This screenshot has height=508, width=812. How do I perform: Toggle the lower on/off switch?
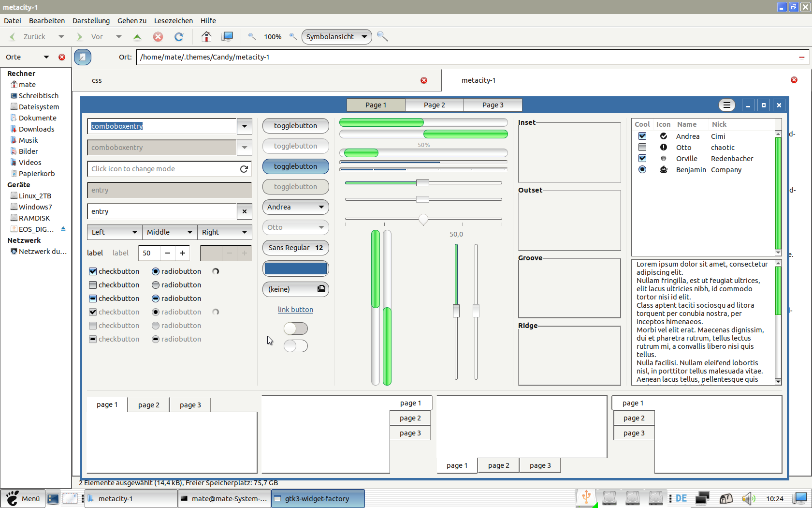pos(296,346)
